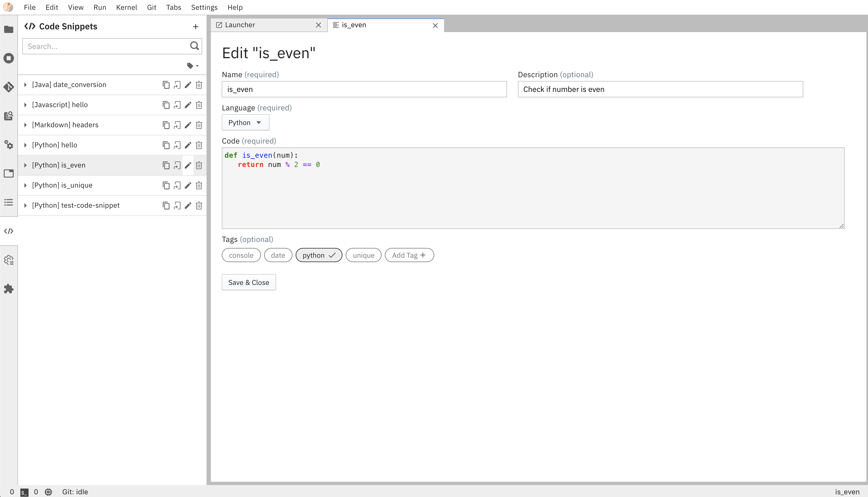This screenshot has height=497, width=868.
Task: Open the Table of Contents sidebar icon
Action: pyautogui.click(x=9, y=203)
